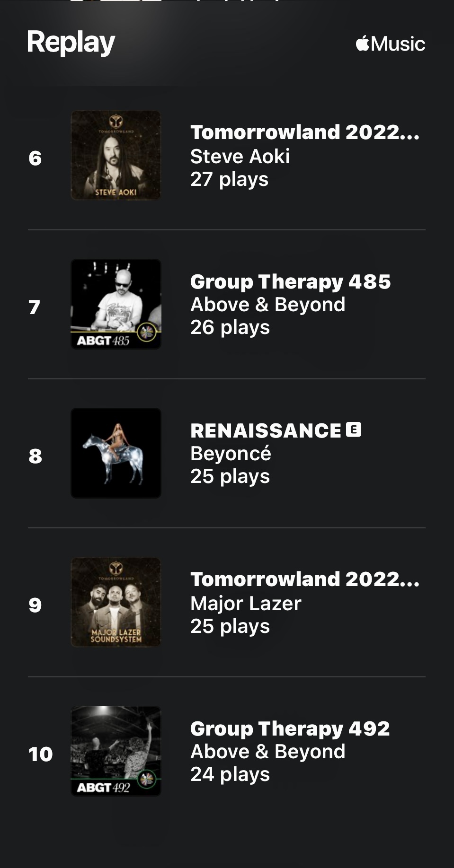
Task: Select the Group Therapy 492 title
Action: click(x=290, y=728)
